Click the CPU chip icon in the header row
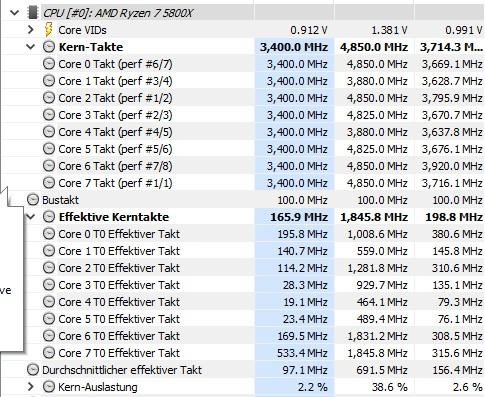Viewport: 485px width, 397px height. (x=33, y=13)
